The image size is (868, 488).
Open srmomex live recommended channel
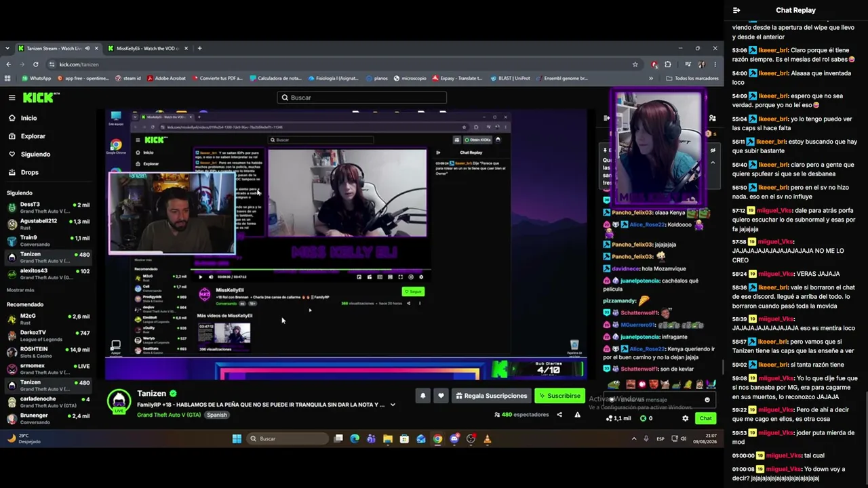(x=48, y=369)
